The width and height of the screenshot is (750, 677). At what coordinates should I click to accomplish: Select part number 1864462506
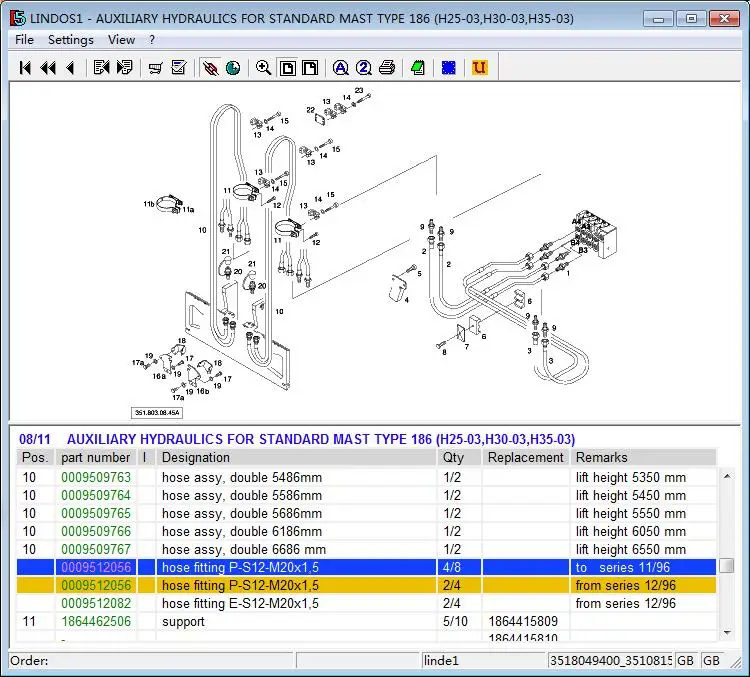pyautogui.click(x=96, y=622)
